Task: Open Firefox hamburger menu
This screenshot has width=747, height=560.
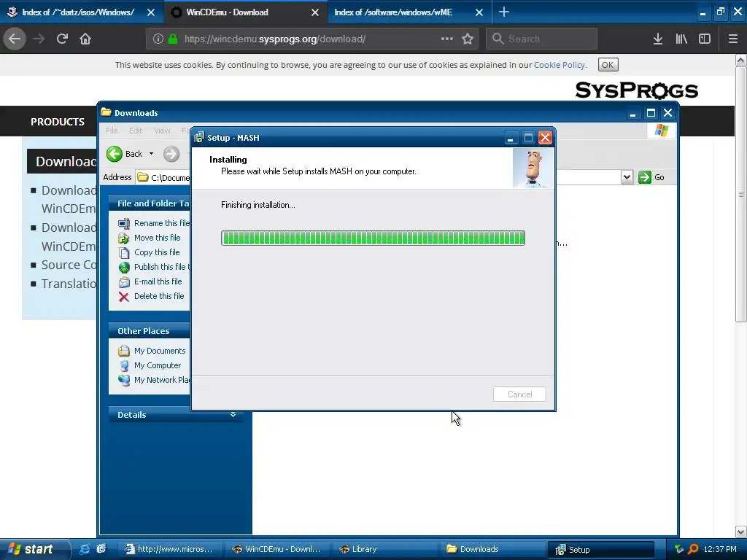Action: [x=732, y=39]
